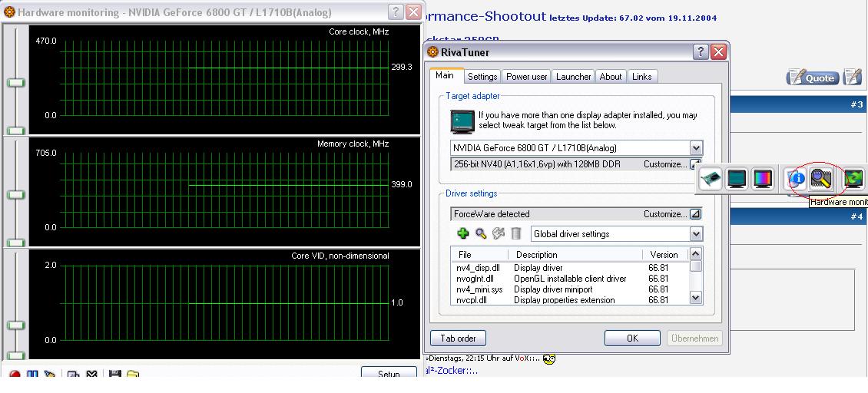
Task: Select the nv4_disp.dll row
Action: click(570, 268)
